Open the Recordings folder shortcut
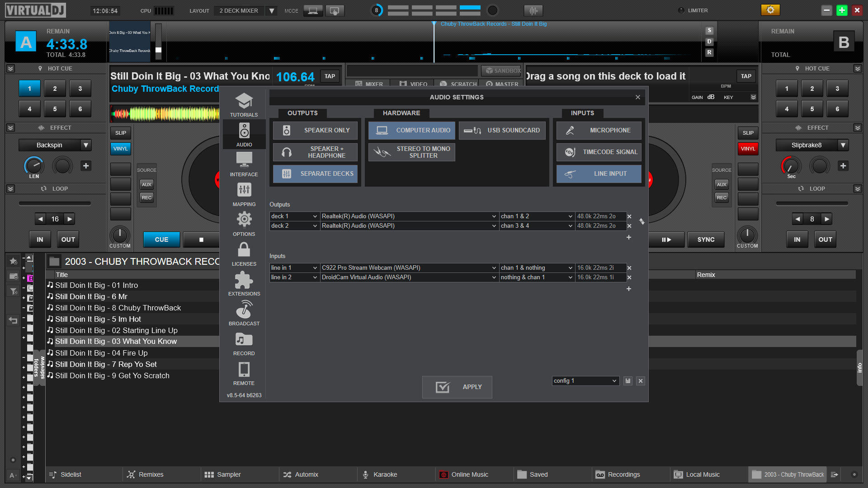 coord(618,474)
